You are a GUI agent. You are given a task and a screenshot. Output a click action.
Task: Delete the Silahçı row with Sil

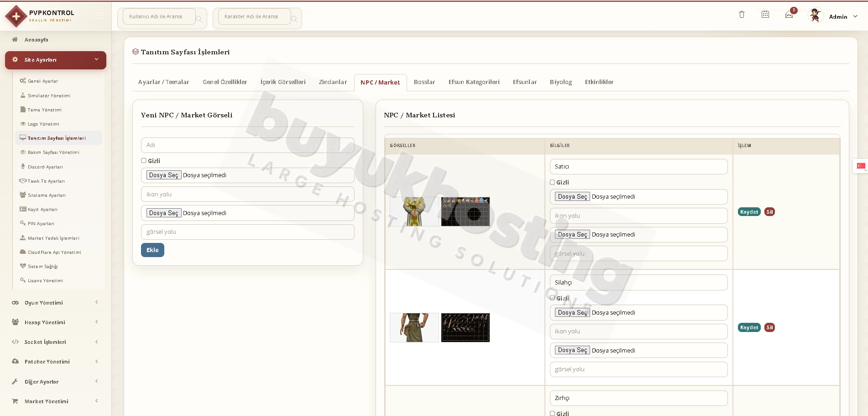click(x=770, y=327)
